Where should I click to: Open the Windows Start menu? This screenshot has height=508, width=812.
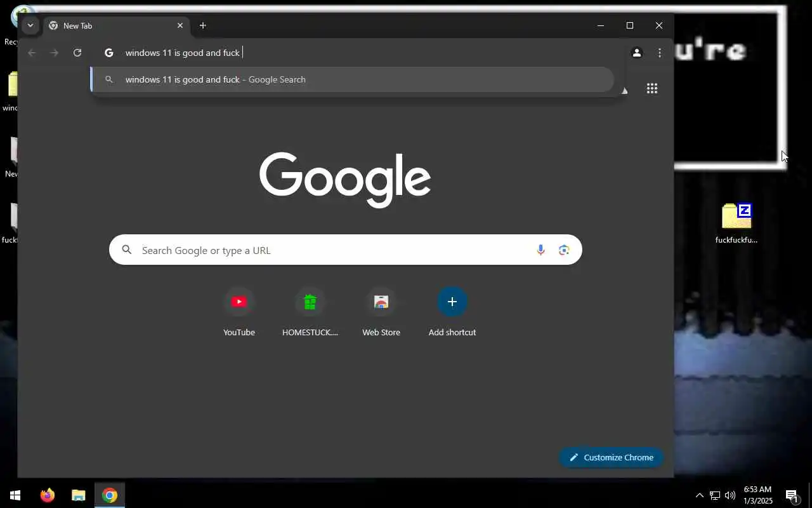coord(15,495)
